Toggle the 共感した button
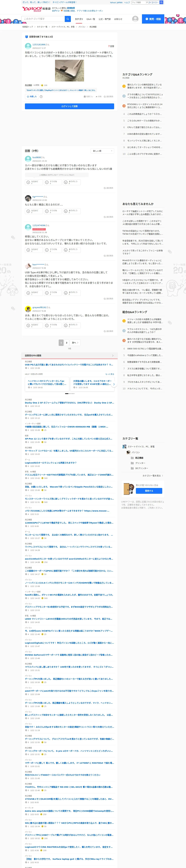The width and height of the screenshot is (186, 868). pyautogui.click(x=32, y=96)
